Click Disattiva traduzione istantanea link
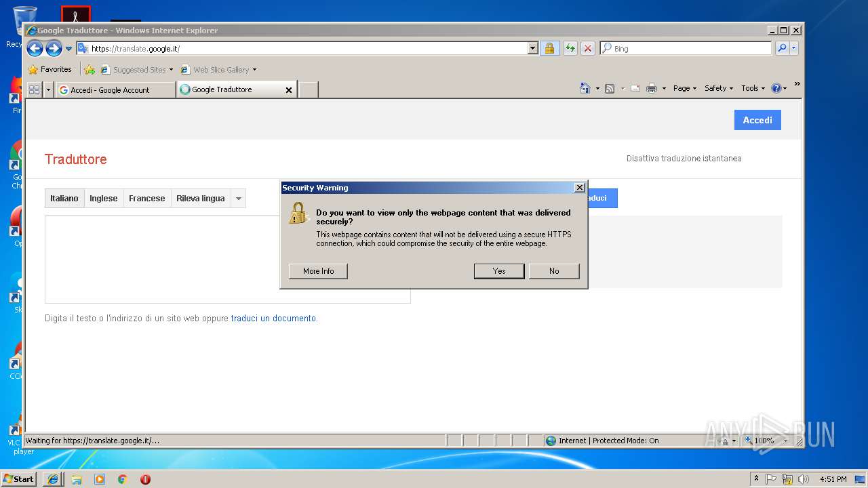Screen dimensions: 868x488 pos(684,159)
